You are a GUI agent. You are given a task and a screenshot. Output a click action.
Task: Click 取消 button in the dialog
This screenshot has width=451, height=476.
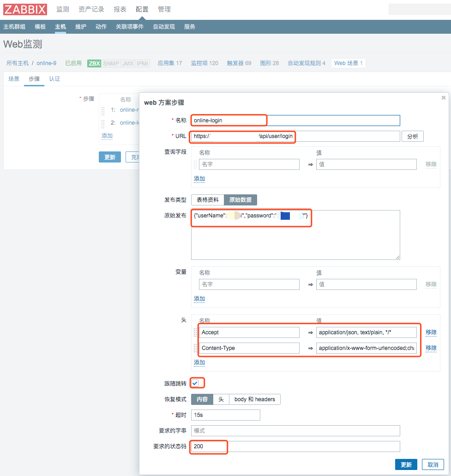[x=433, y=465]
